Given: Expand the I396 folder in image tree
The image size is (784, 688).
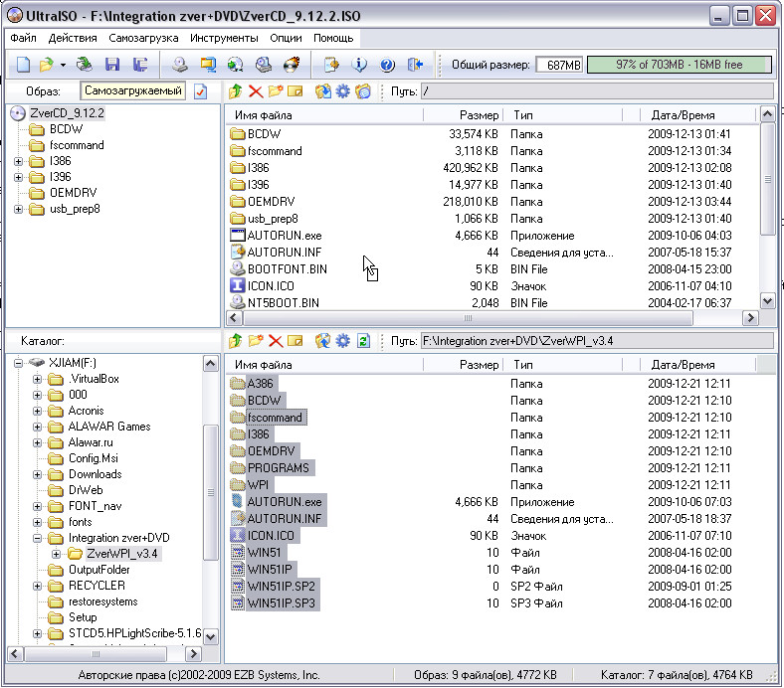Looking at the screenshot, I should [x=19, y=177].
